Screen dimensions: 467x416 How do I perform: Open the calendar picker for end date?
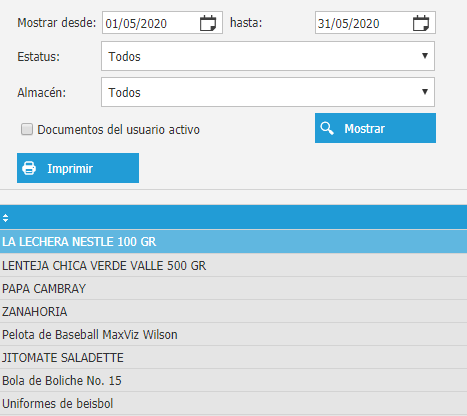click(421, 23)
